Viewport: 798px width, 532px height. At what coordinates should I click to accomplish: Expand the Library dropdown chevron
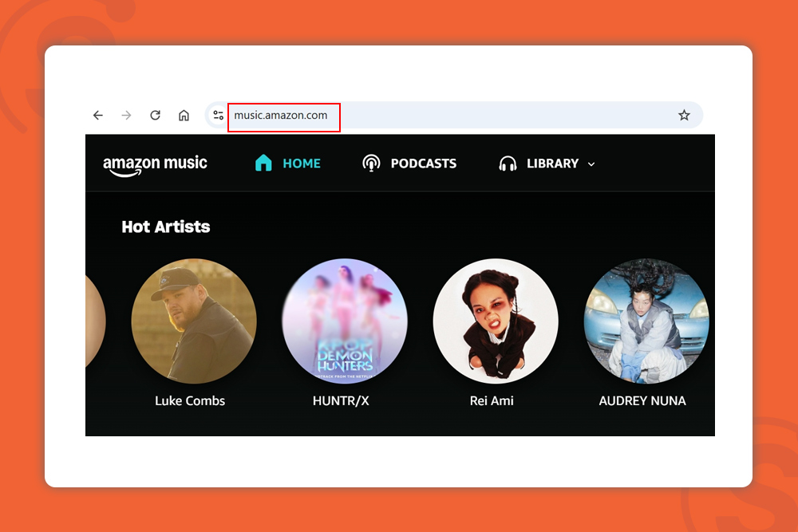[591, 164]
